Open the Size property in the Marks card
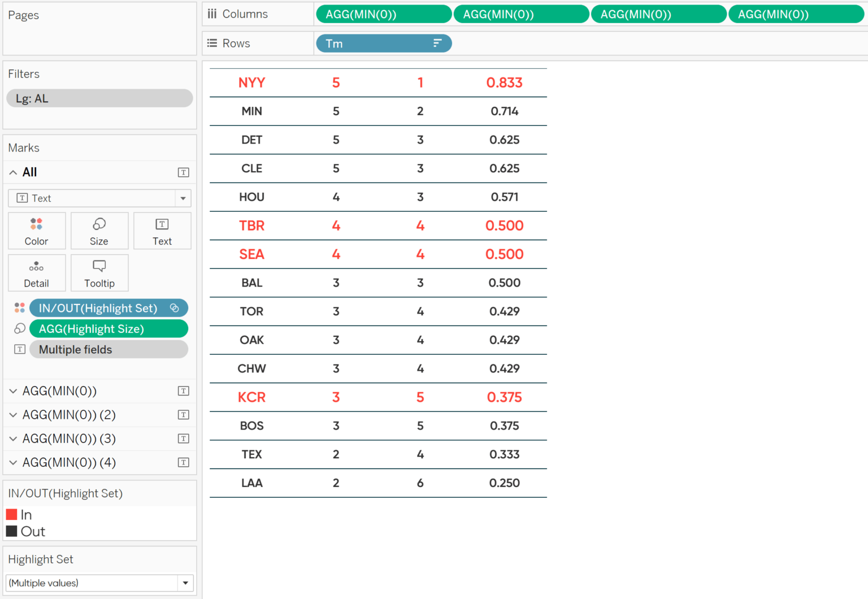Viewport: 868px width, 599px height. click(x=99, y=231)
